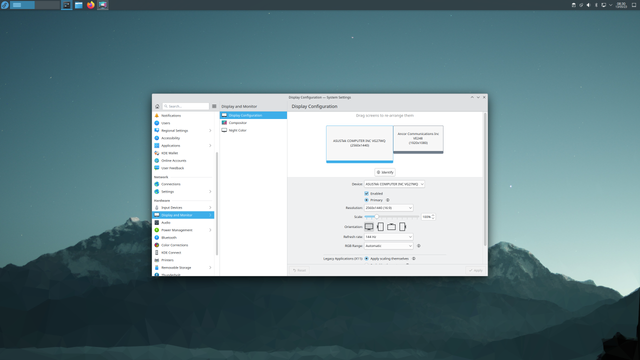
Task: Click the Apply button
Action: [476, 270]
